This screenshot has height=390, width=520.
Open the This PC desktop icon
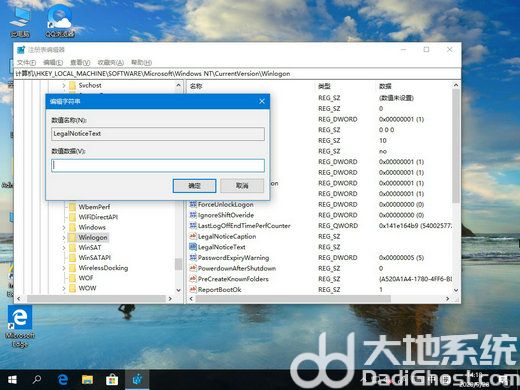point(20,22)
